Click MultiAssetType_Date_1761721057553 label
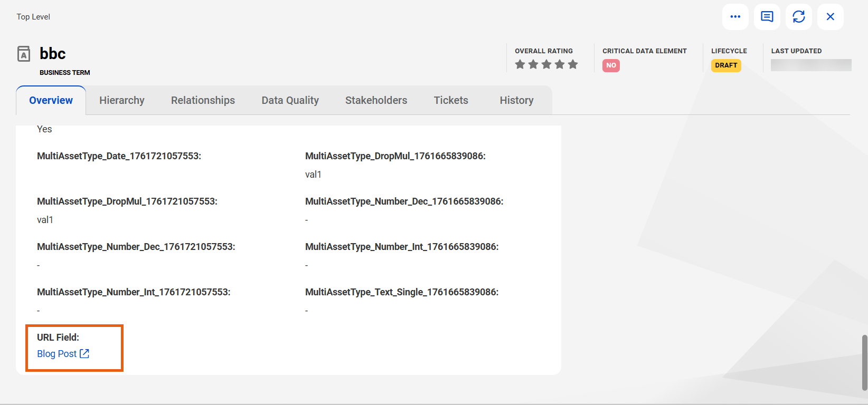Screen dimensions: 868x405 coord(119,156)
